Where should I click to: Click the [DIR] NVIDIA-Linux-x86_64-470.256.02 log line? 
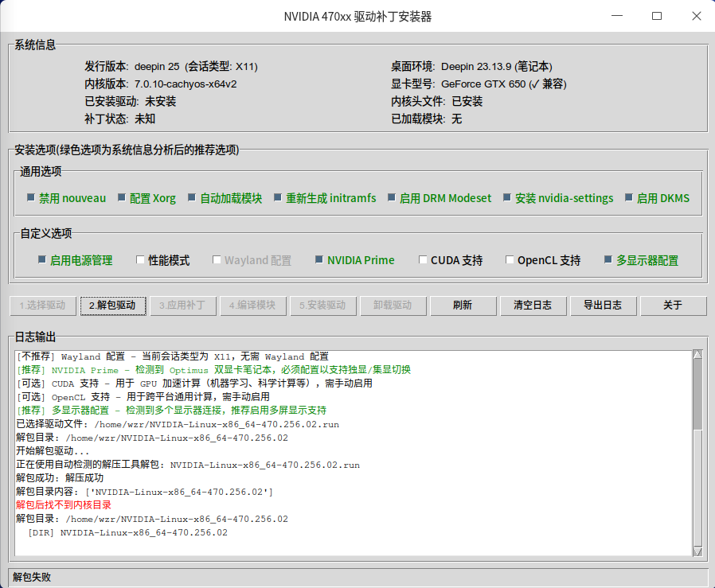(127, 532)
